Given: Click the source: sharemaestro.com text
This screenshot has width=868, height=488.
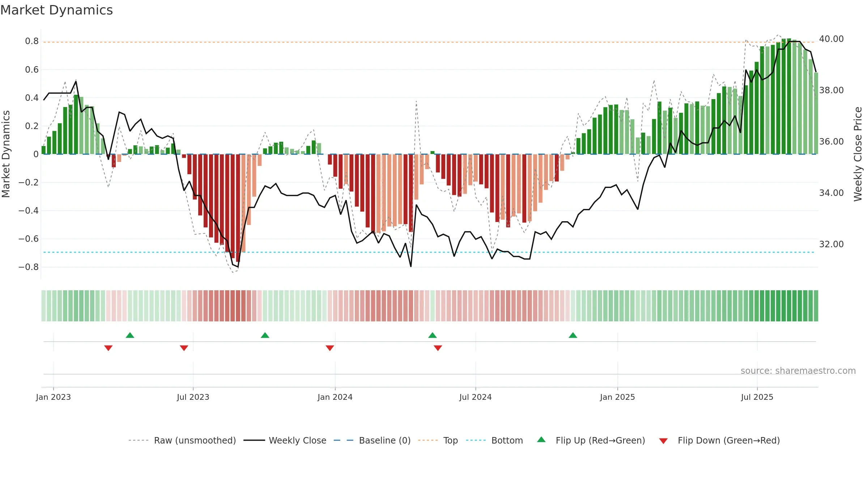Looking at the screenshot, I should pos(798,371).
